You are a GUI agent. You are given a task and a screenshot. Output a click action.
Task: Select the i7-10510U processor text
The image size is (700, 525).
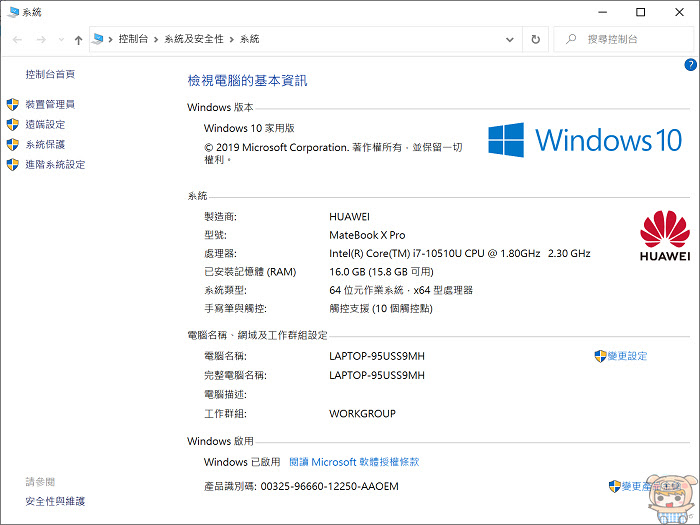pyautogui.click(x=459, y=254)
